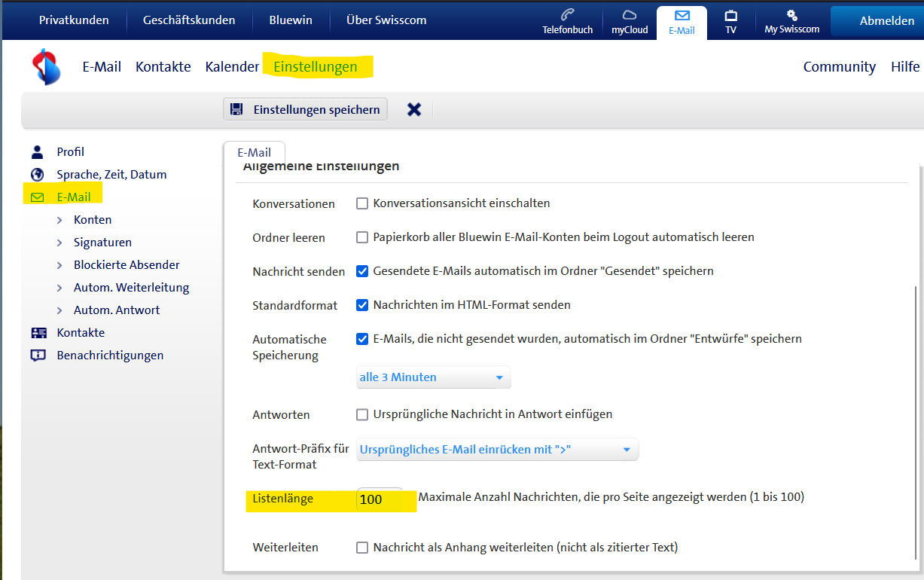Switch to the E-Mail settings tab

pos(255,151)
